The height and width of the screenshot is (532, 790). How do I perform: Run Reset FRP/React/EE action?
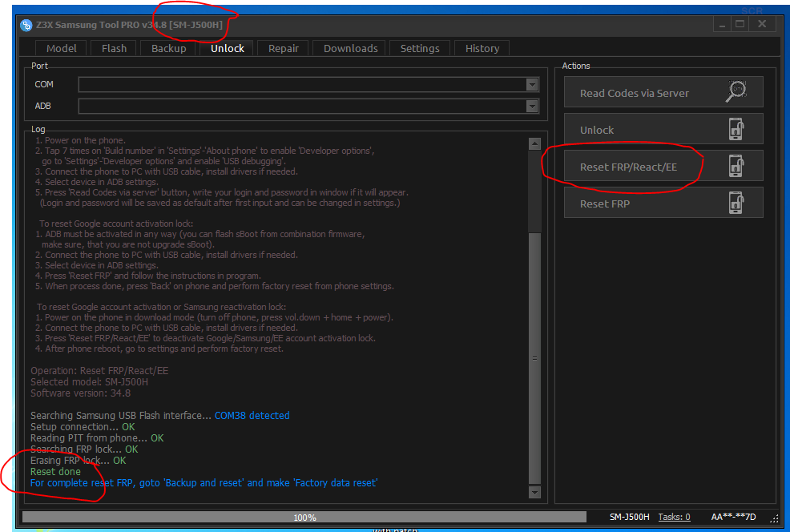coord(663,166)
